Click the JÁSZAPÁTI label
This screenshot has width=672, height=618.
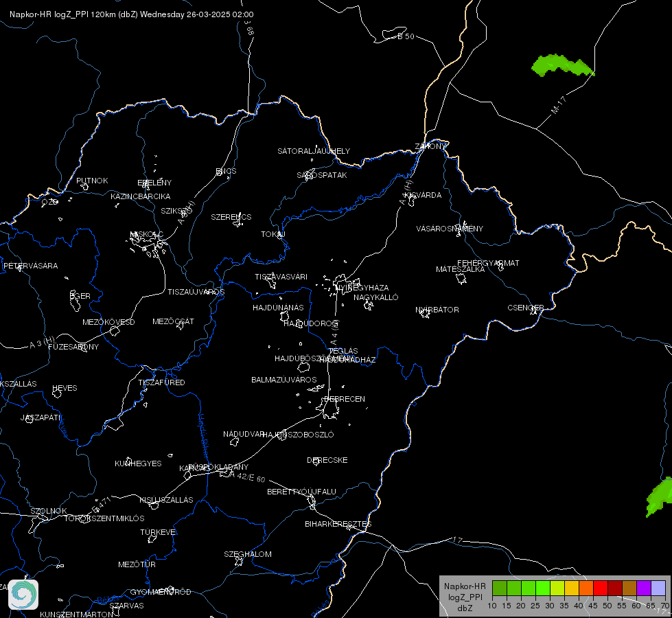point(40,417)
